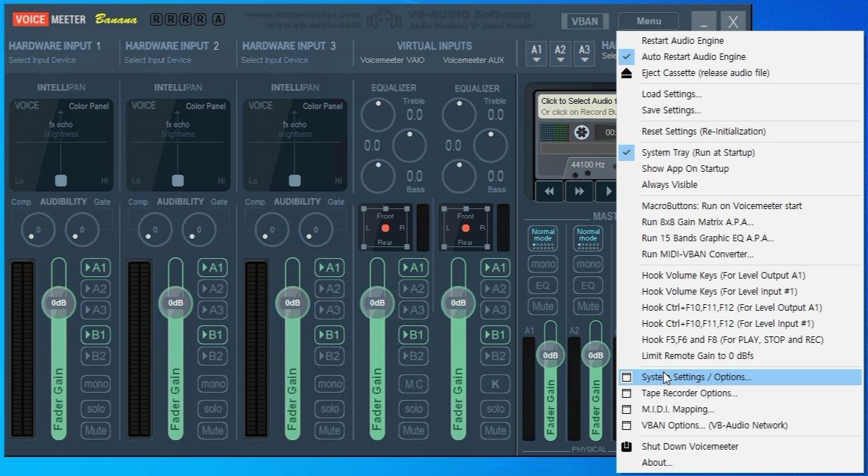Viewport: 868px width, 476px height.
Task: Click the rewind button on cassette recorder
Action: click(549, 191)
